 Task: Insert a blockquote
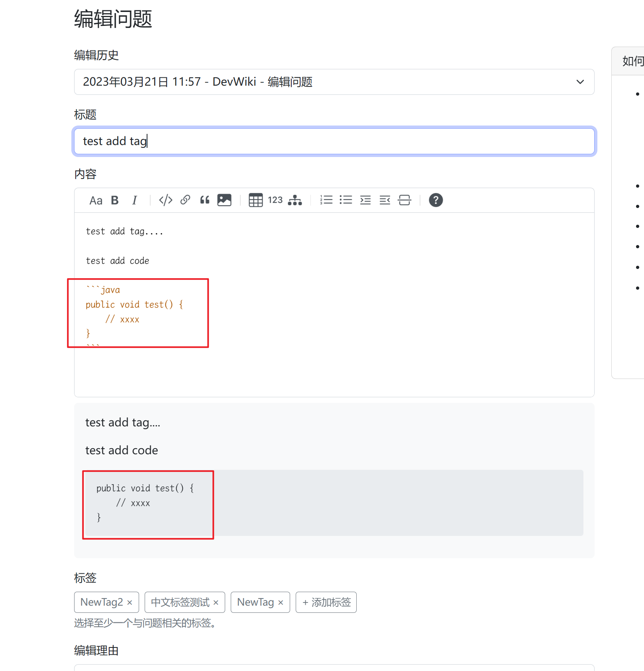pyautogui.click(x=205, y=200)
